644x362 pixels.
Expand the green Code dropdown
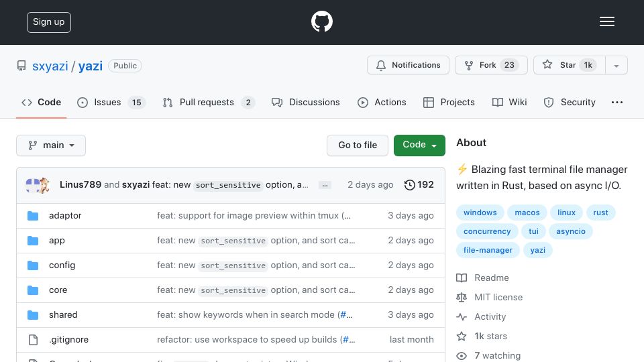[x=419, y=145]
